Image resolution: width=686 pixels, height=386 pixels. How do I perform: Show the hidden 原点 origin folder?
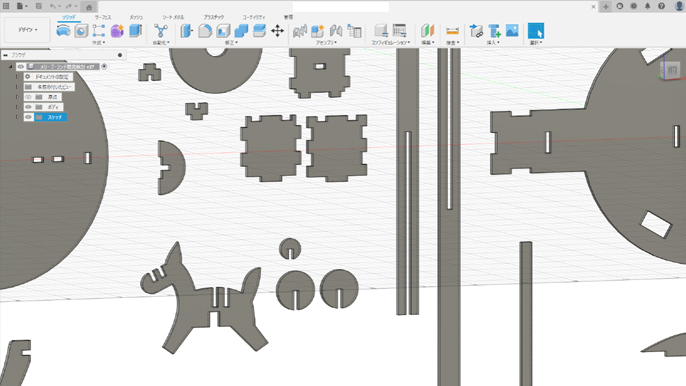pyautogui.click(x=28, y=97)
